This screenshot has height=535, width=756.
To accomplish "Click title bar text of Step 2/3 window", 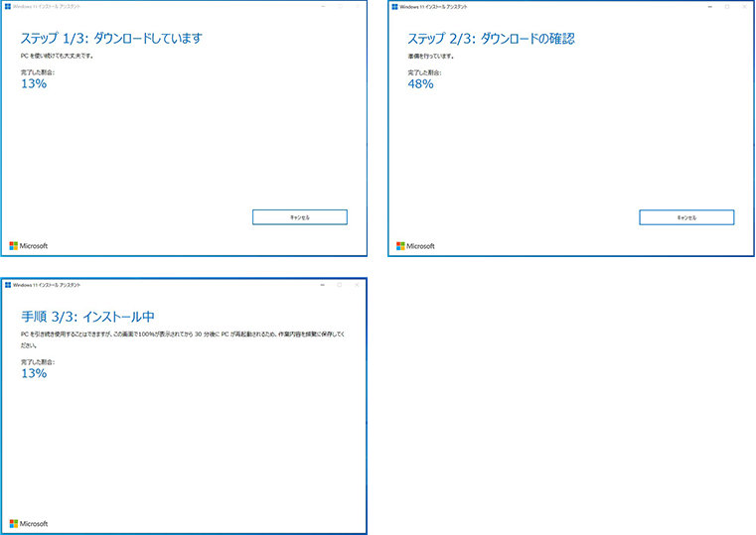I will [x=433, y=7].
